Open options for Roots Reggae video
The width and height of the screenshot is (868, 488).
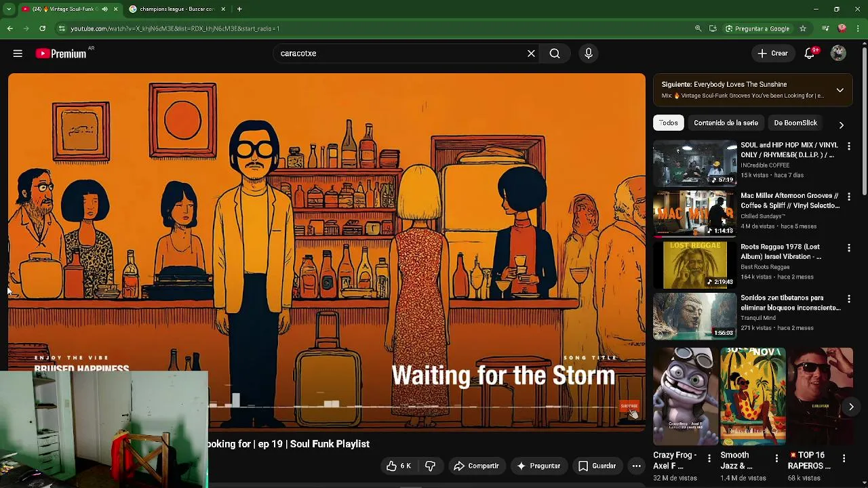[x=848, y=248]
